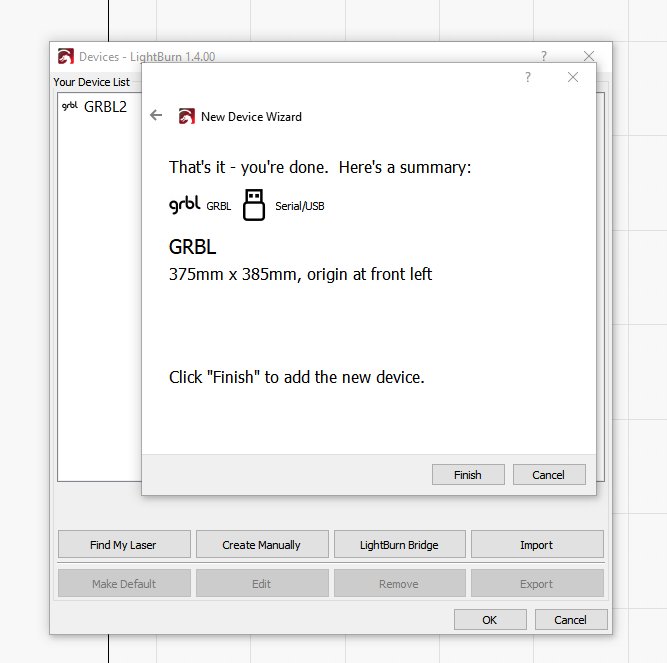Screen dimensions: 667x663
Task: Click Finish to add the new device
Action: click(468, 475)
